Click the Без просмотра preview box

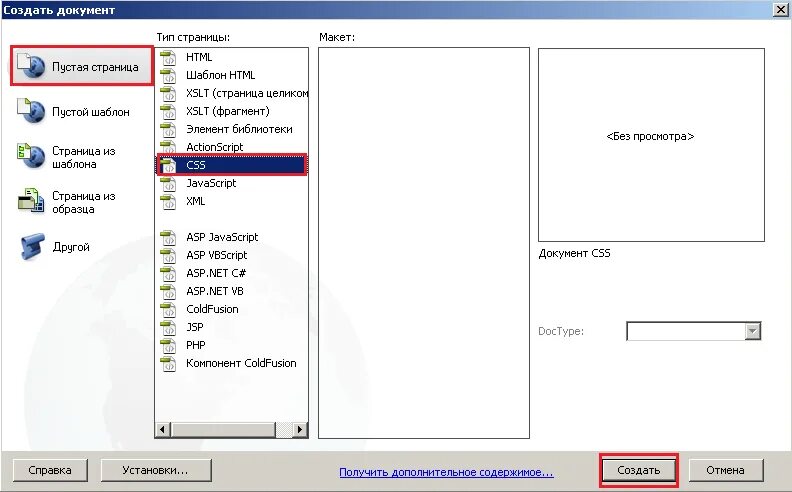(x=651, y=145)
